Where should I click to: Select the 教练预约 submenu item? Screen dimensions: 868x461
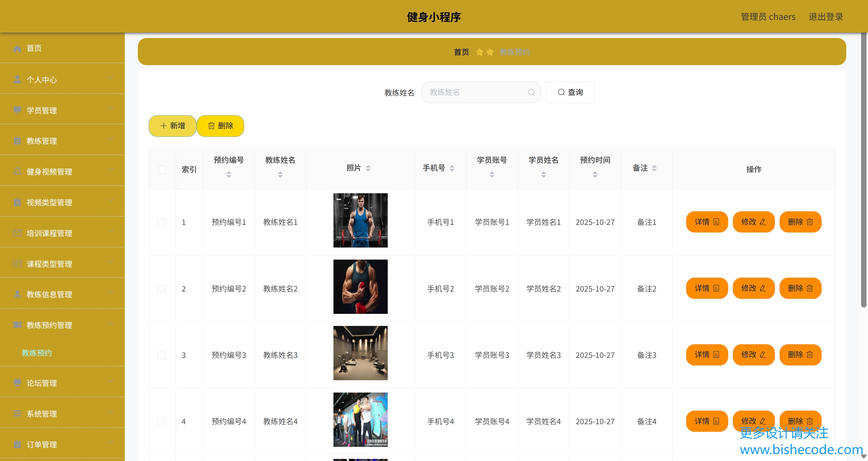tap(37, 353)
